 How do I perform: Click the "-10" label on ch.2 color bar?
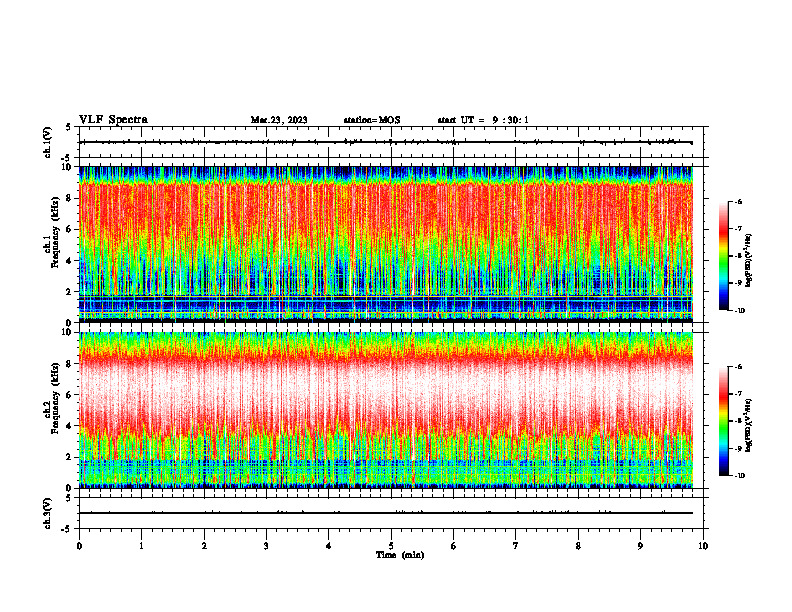pos(739,476)
